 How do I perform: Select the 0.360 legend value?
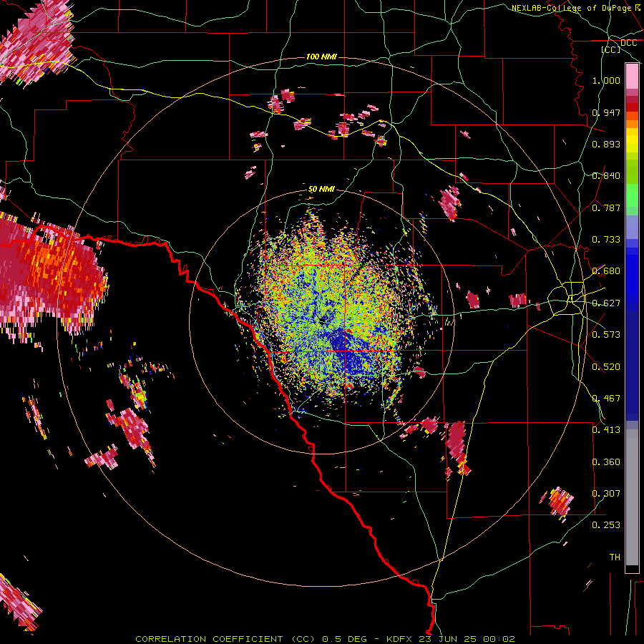[606, 462]
